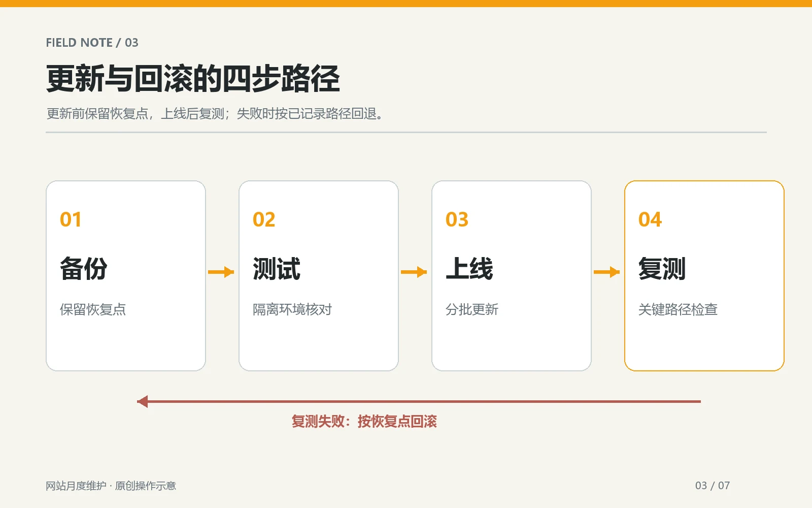Click the red rollback arrow above 复测失败
Viewport: 812px width, 508px height.
(419, 401)
